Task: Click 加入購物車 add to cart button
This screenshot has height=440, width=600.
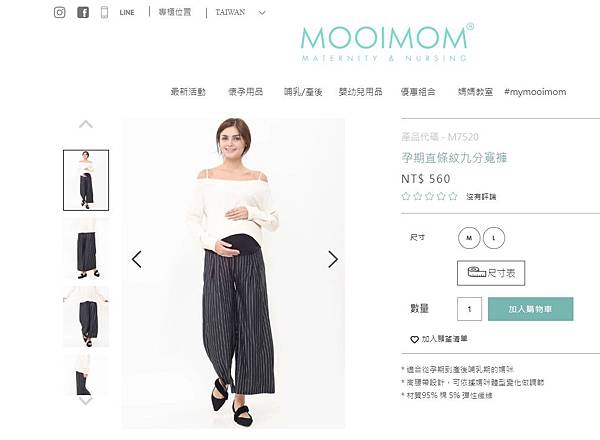Action: pos(531,309)
